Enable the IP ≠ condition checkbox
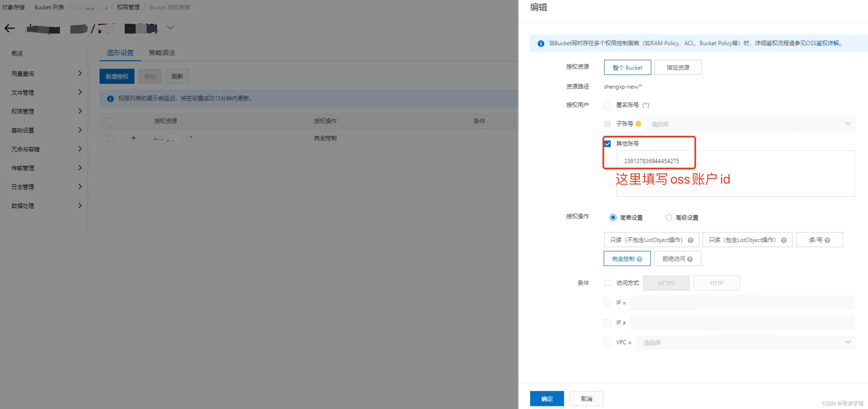The image size is (868, 409). (x=607, y=323)
